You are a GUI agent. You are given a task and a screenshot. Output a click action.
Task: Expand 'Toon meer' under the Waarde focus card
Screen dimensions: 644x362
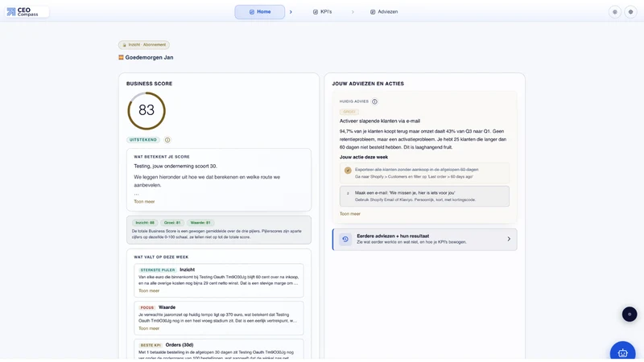pos(149,328)
